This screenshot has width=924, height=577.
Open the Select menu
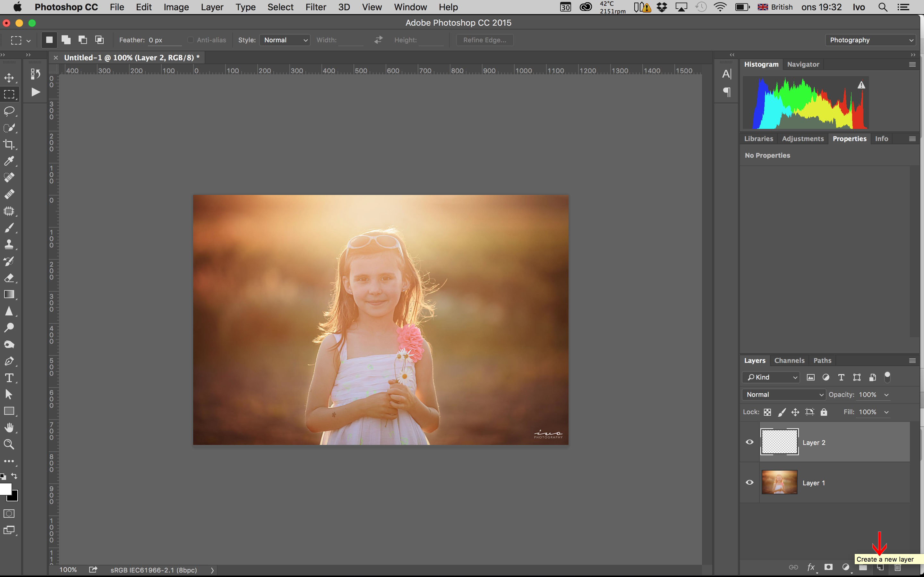coord(279,7)
